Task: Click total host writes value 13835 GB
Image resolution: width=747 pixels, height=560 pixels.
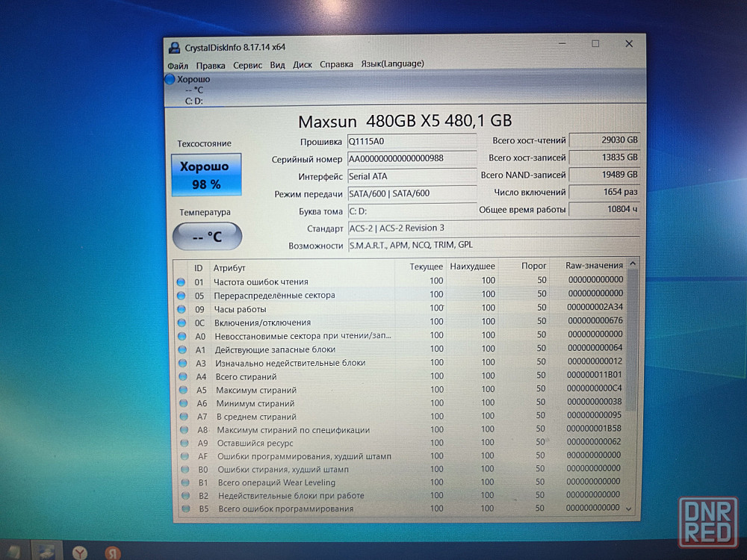Action: pos(604,157)
